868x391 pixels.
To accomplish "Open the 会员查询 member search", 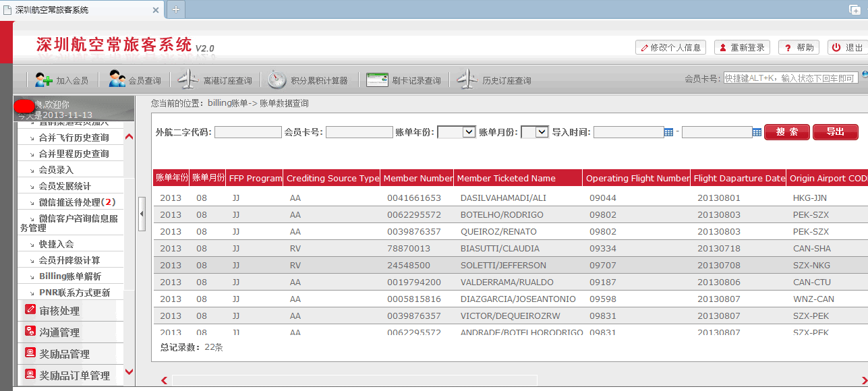I will pyautogui.click(x=135, y=80).
